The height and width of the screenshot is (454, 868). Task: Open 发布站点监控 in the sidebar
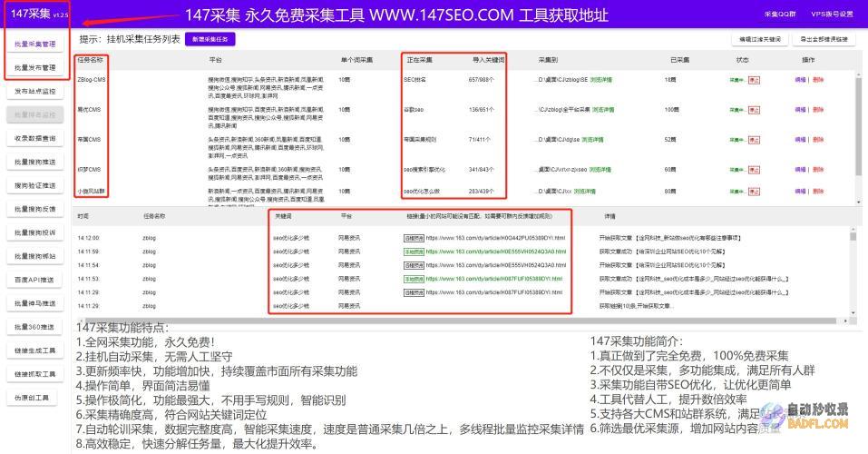tap(34, 91)
